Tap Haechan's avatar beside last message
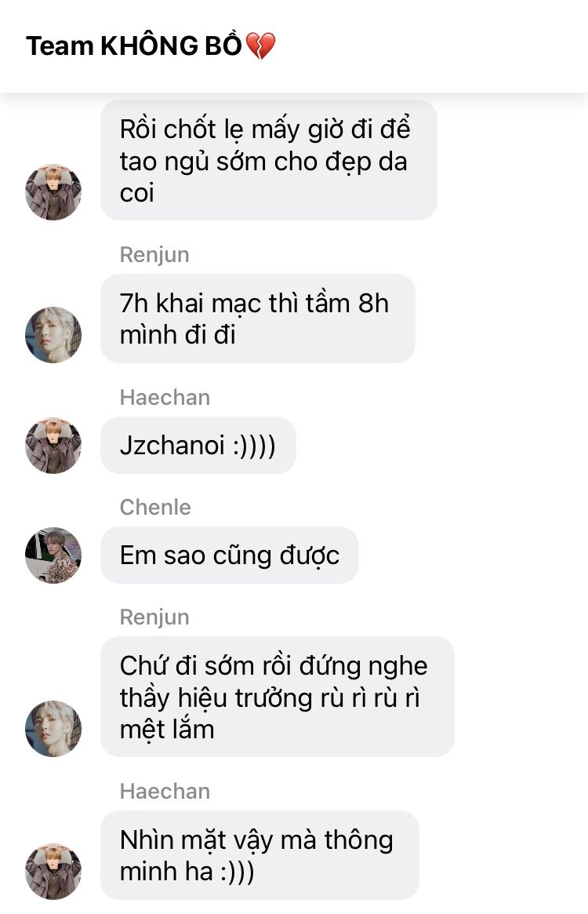This screenshot has width=588, height=914. [53, 871]
